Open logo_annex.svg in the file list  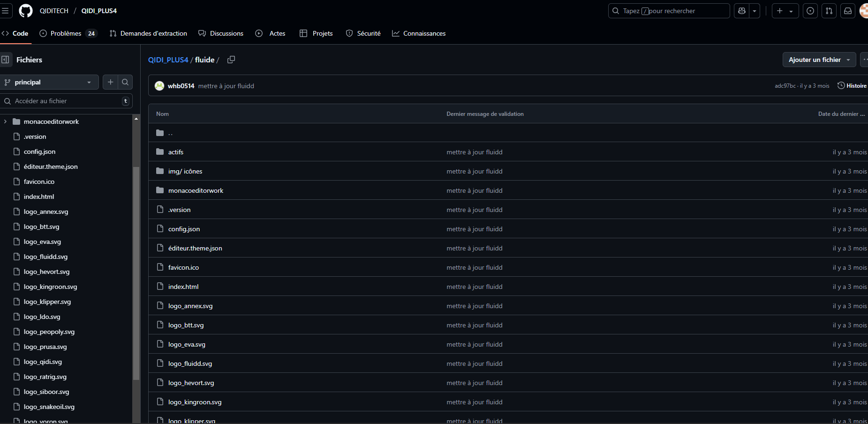(190, 306)
